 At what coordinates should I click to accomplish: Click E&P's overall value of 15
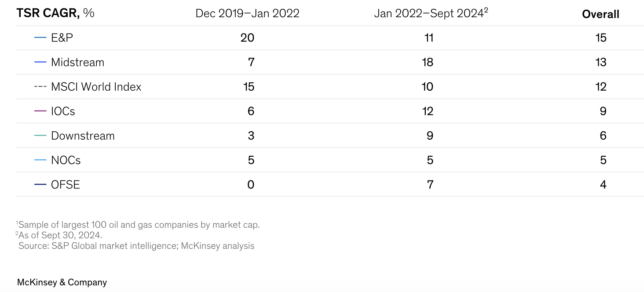click(x=600, y=38)
